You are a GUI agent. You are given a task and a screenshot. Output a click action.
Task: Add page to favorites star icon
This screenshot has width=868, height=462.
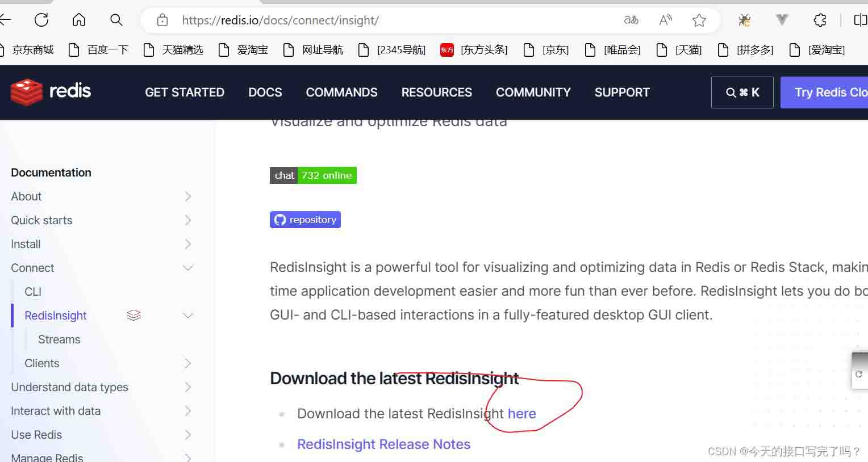[x=699, y=20]
